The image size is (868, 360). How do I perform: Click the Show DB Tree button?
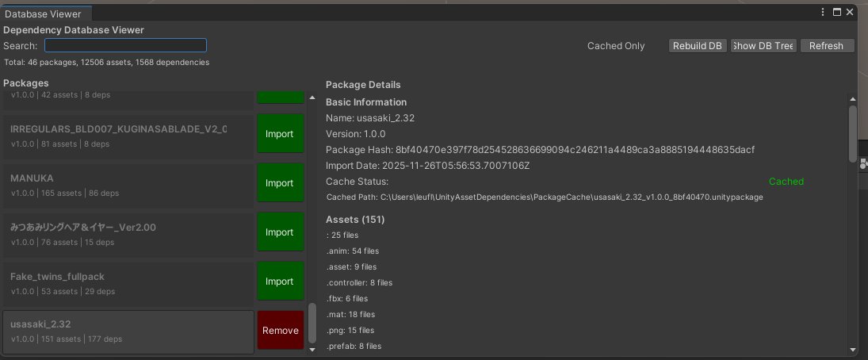pyautogui.click(x=763, y=46)
